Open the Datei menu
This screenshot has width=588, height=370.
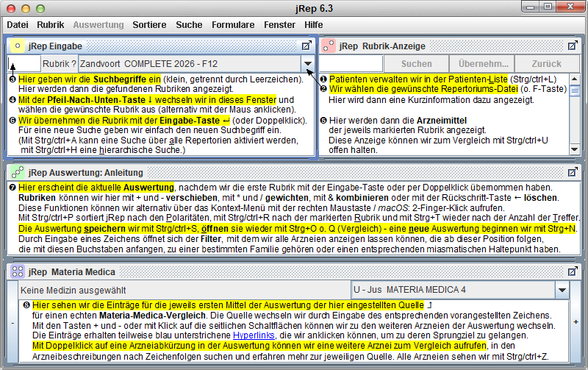click(18, 24)
